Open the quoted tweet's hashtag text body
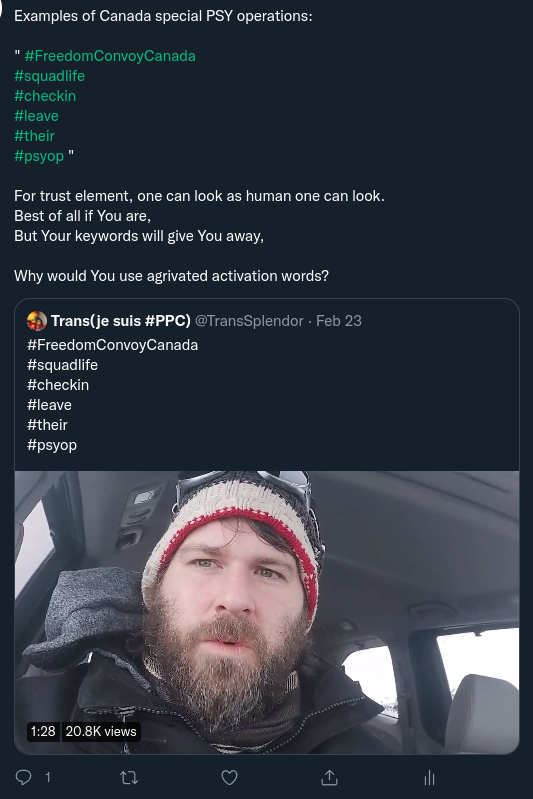 pyautogui.click(x=113, y=395)
